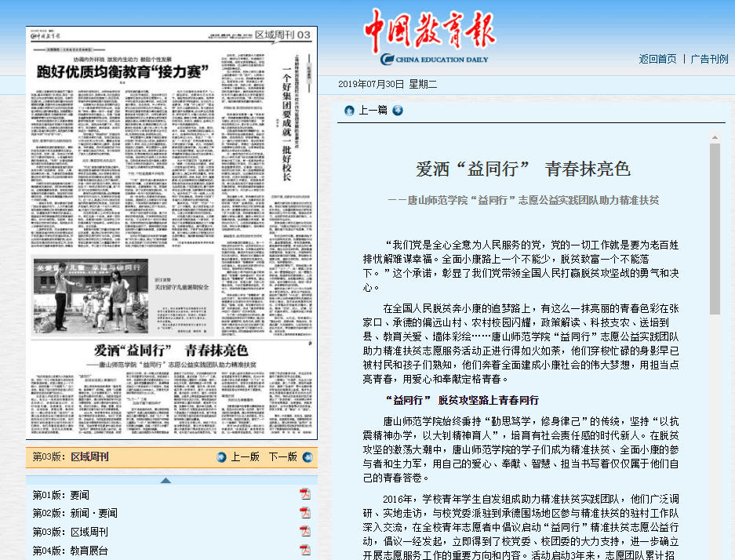Click PDF icon for 第04版 教育展台
735x560 pixels.
(304, 551)
